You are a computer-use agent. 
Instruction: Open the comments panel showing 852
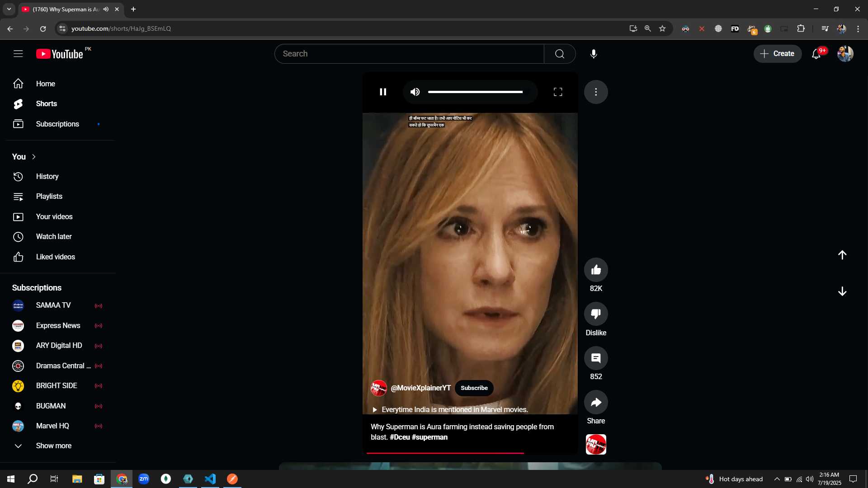click(596, 358)
